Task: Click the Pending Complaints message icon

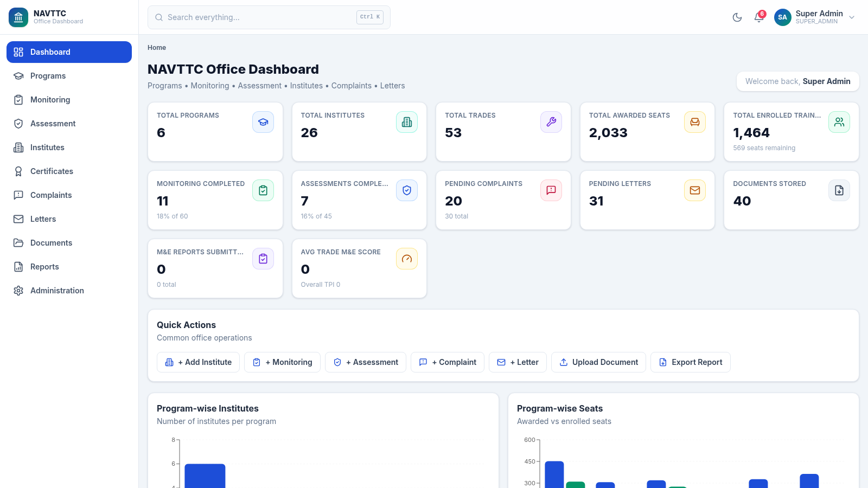Action: pyautogui.click(x=551, y=190)
